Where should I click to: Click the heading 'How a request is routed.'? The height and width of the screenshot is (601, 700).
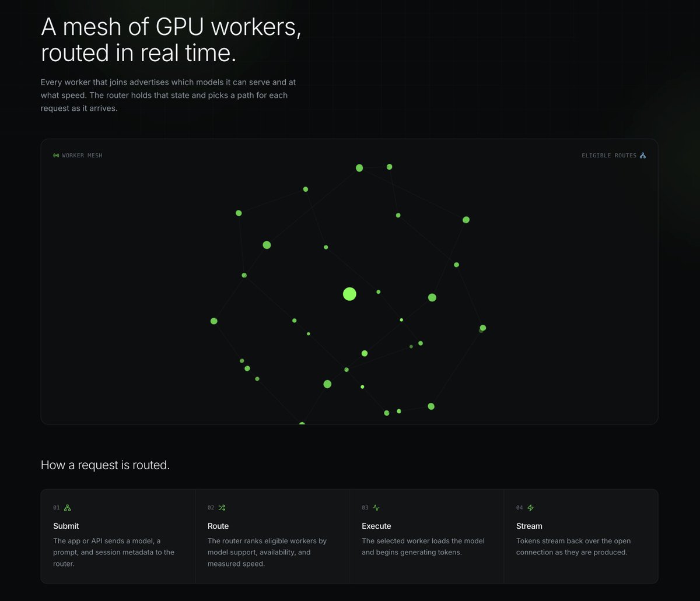105,465
